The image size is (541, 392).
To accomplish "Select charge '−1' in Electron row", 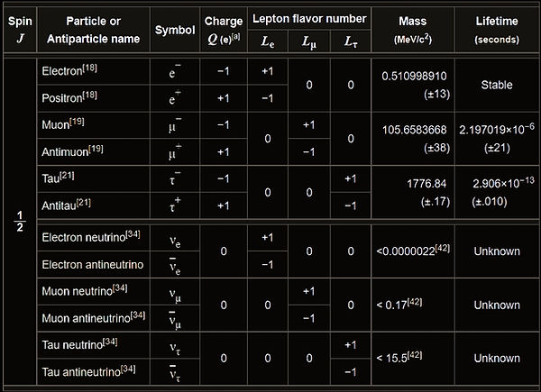I will (x=224, y=71).
